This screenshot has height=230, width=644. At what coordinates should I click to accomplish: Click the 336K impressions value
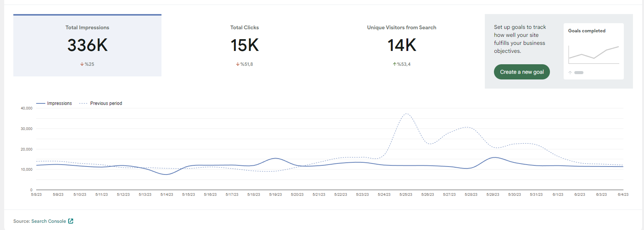pos(88,45)
